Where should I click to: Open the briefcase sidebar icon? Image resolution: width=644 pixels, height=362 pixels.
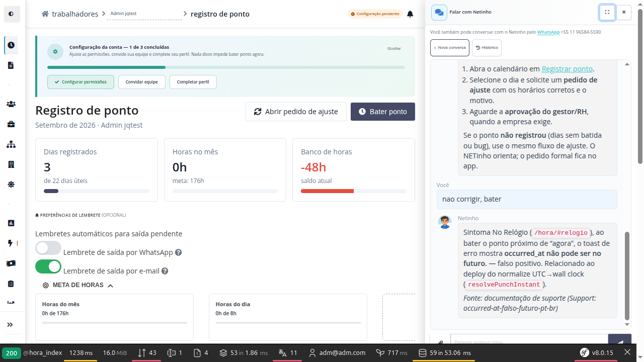click(11, 124)
